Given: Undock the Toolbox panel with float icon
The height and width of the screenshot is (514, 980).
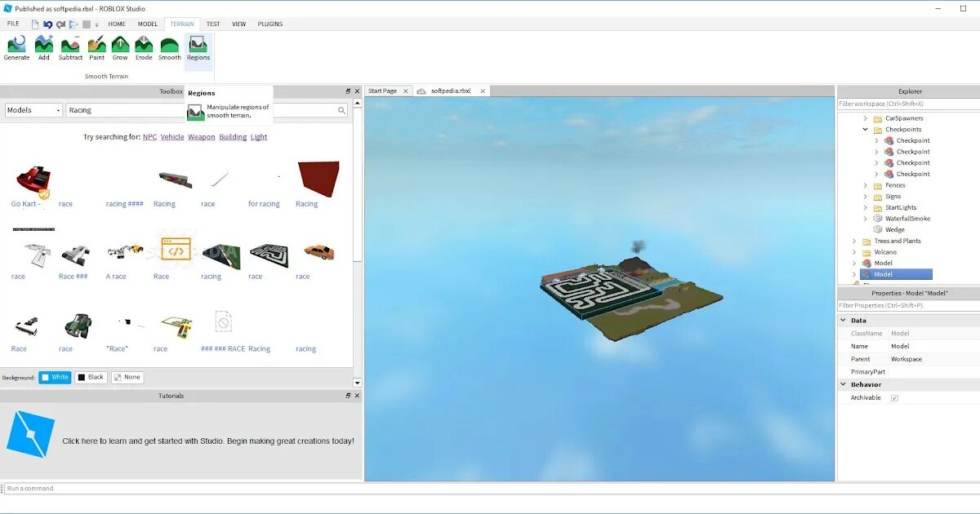Looking at the screenshot, I should click(x=348, y=91).
